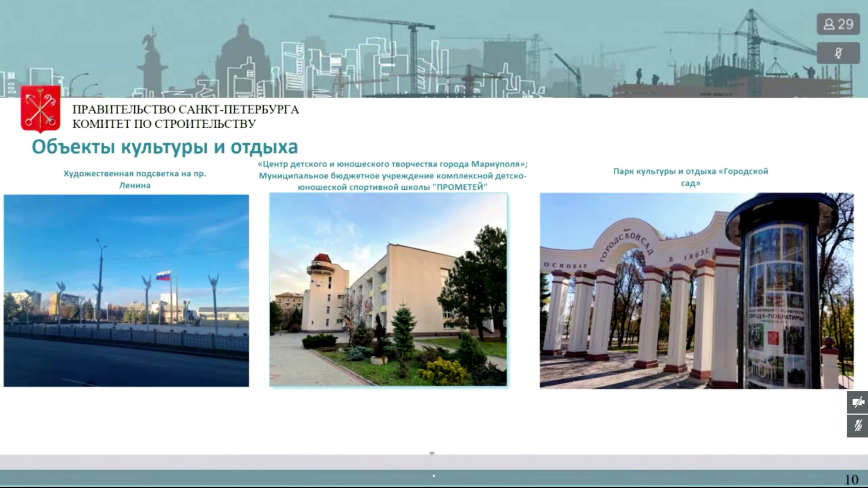Turn on the camera using the crossed-out camera icon

[857, 402]
